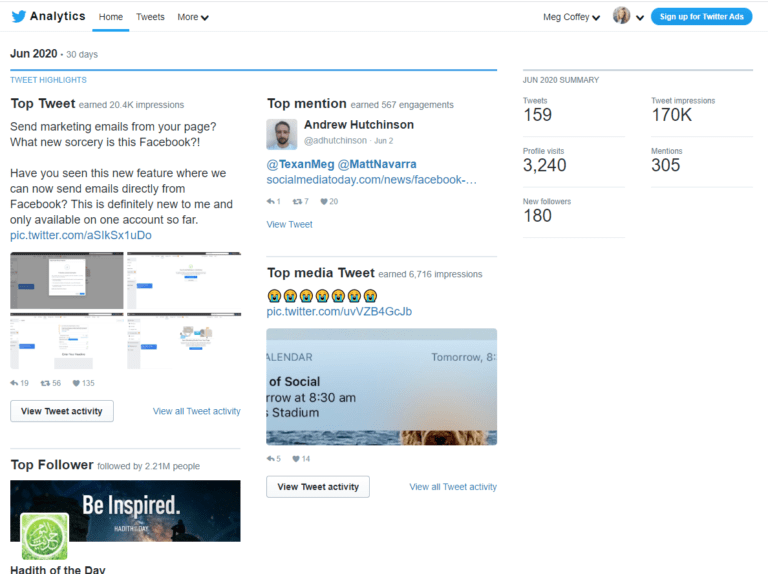Click Sign up for Twitter Ads
This screenshot has height=574, width=768.
point(701,17)
